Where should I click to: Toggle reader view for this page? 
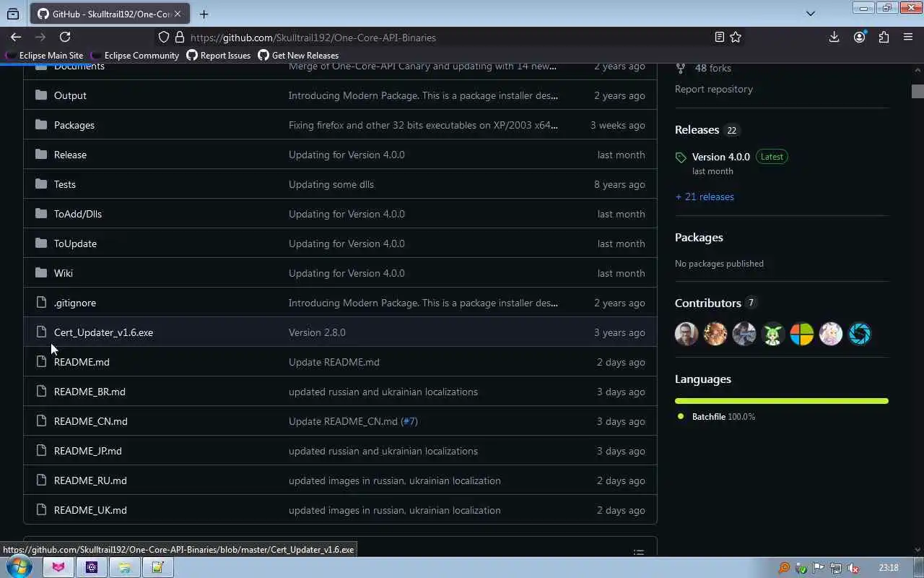pos(719,37)
